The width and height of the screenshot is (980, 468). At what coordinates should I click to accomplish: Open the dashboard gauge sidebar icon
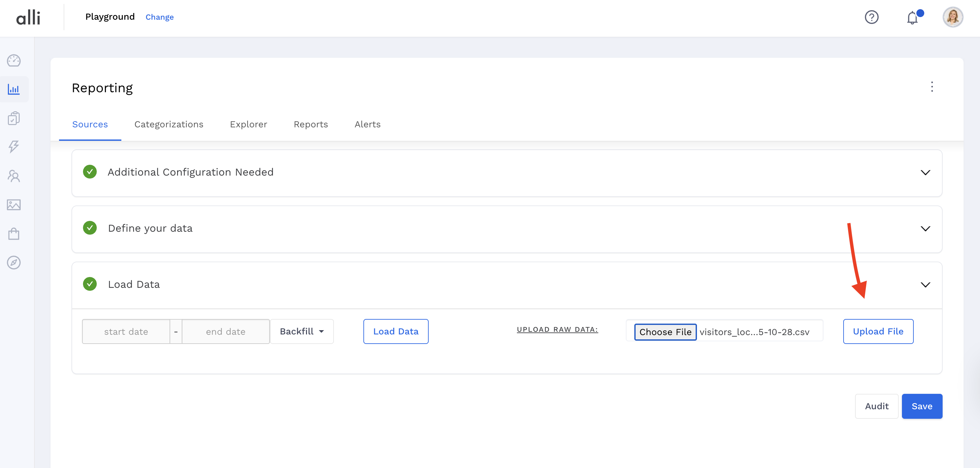(x=14, y=60)
